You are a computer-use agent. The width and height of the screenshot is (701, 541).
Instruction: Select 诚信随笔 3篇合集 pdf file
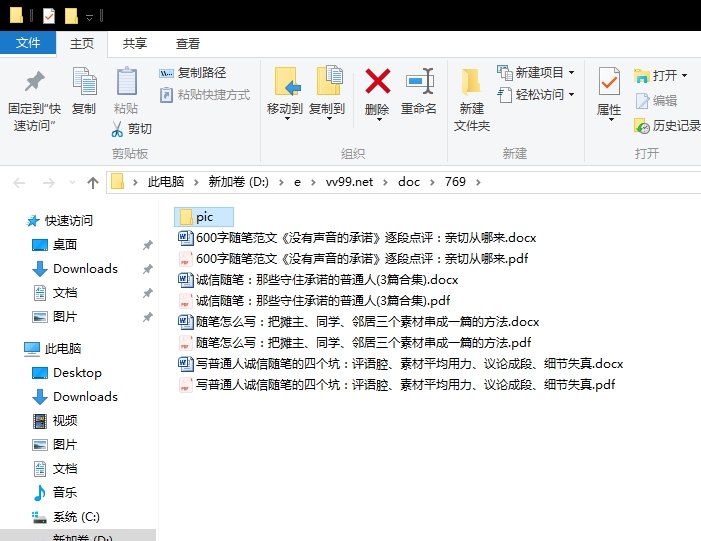point(314,300)
